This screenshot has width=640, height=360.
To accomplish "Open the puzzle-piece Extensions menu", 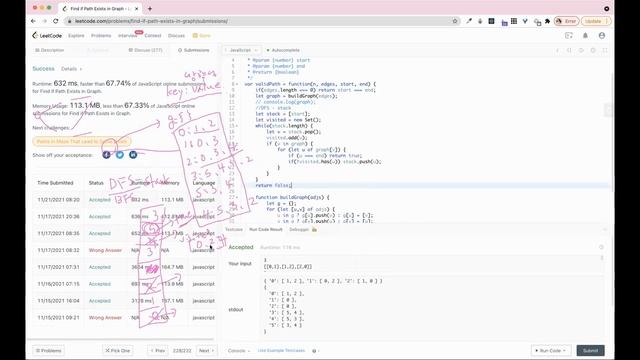I will pos(547,21).
